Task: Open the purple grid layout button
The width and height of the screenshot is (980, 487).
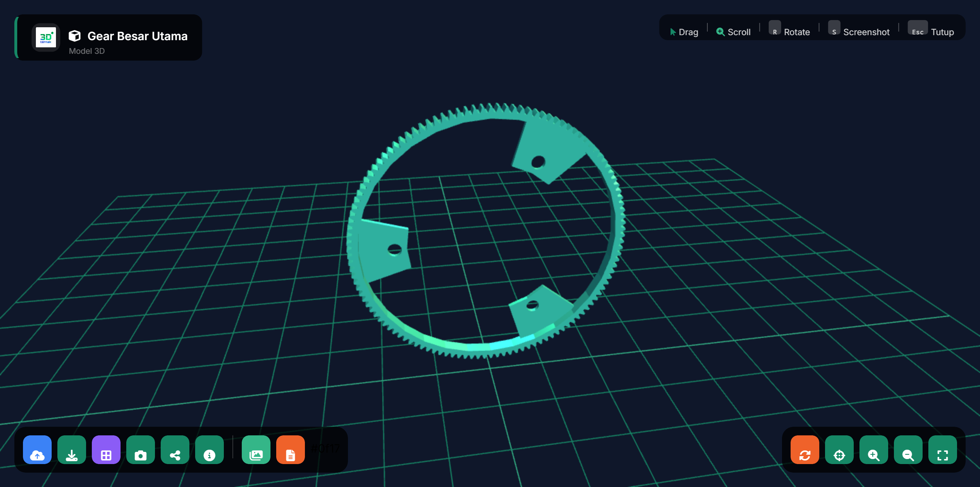Action: click(106, 450)
